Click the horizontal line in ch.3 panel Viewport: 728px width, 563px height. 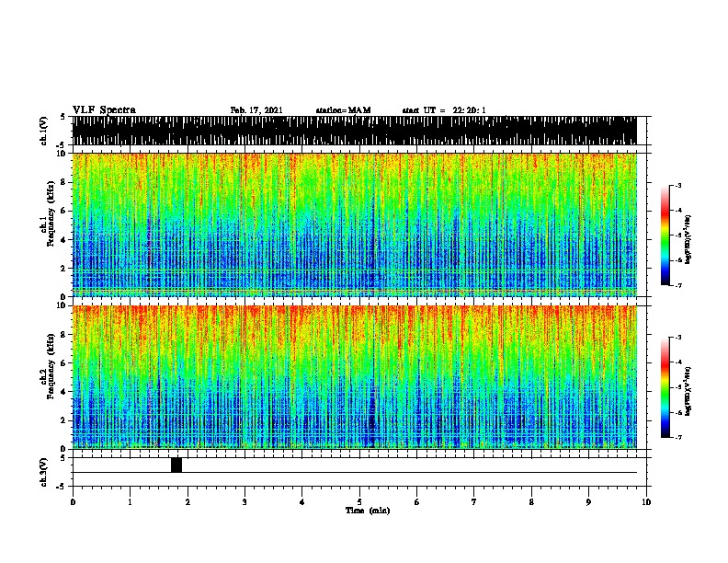point(354,473)
